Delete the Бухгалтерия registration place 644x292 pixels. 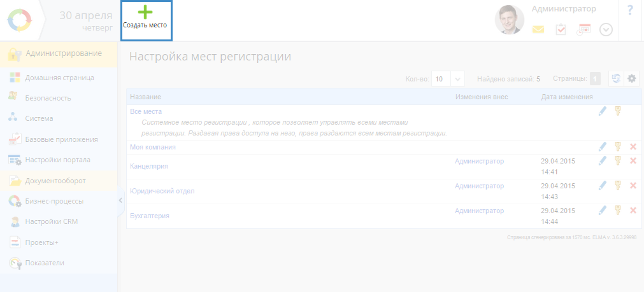click(x=633, y=211)
